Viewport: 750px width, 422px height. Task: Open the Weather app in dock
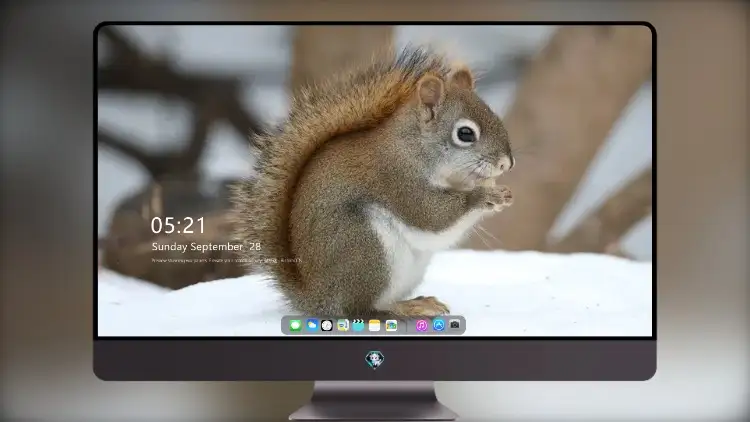[x=312, y=325]
